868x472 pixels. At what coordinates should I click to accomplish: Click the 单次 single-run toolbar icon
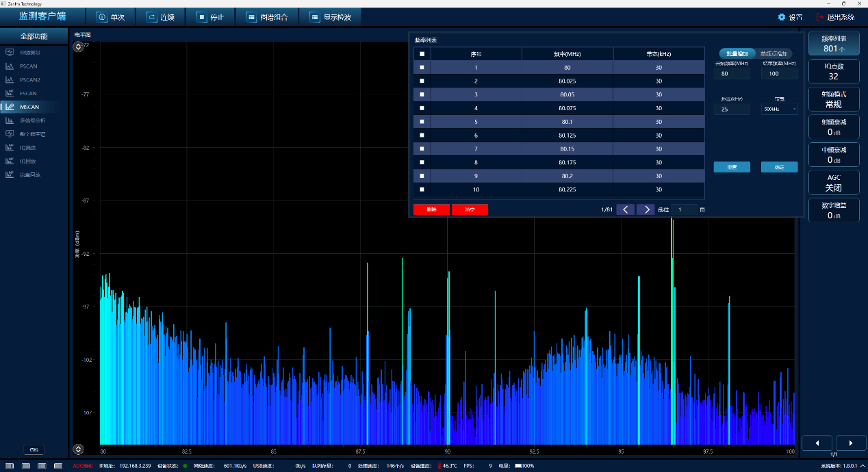102,17
